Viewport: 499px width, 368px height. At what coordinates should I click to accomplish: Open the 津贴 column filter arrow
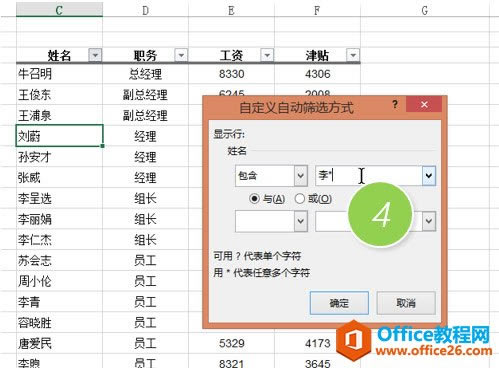pos(353,55)
